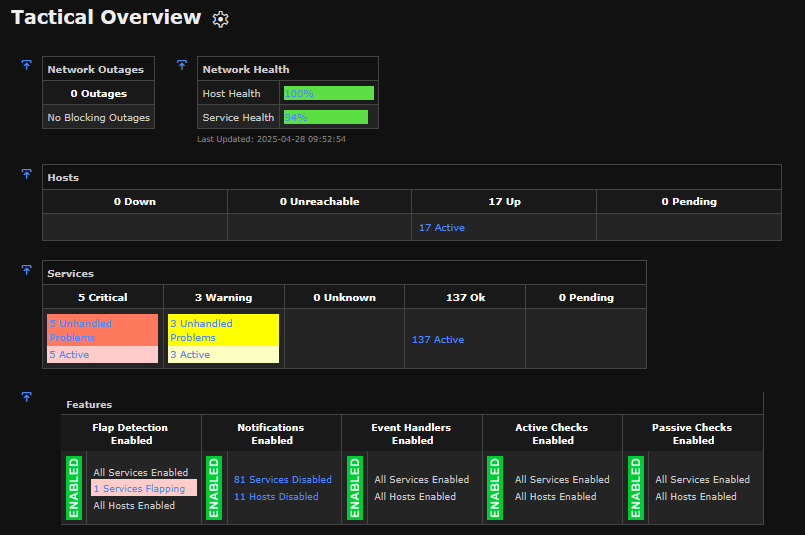Screen dimensions: 805x535
Task: Open the 11 Hosts Disabled link
Action: (x=276, y=497)
